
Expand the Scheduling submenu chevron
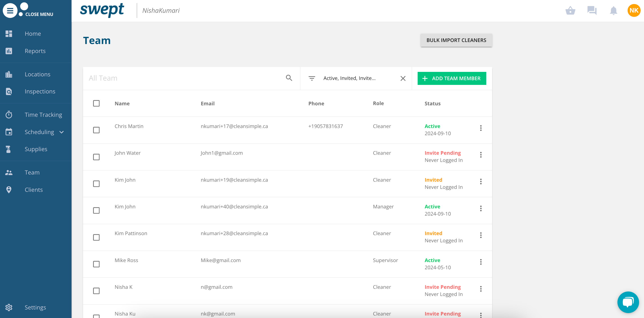61,132
